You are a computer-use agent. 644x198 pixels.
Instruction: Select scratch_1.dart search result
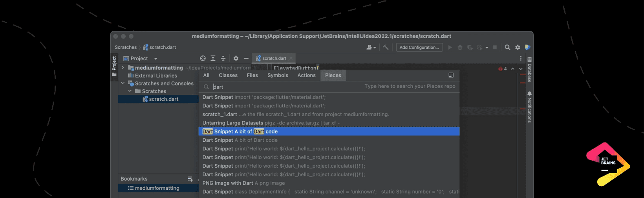pos(329,114)
